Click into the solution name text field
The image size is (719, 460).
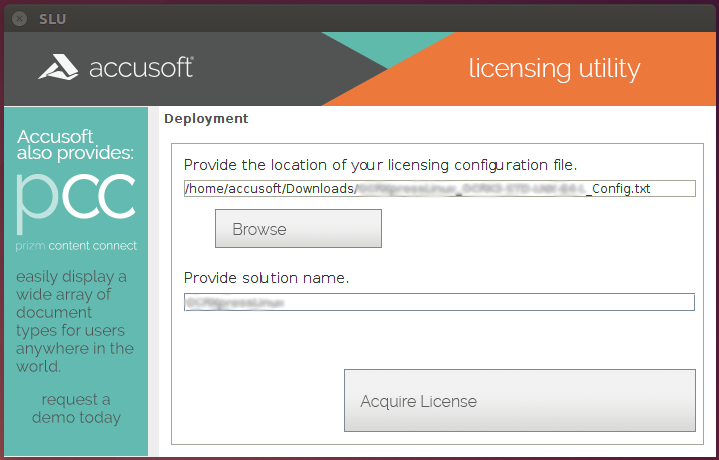coord(439,302)
